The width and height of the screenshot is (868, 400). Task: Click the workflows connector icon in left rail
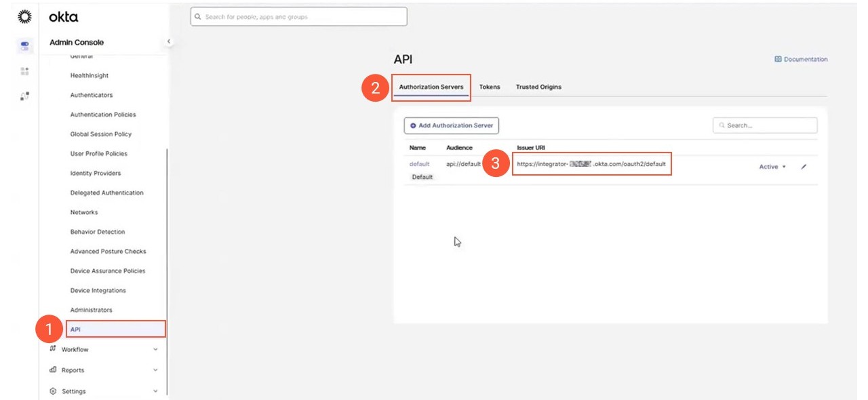point(24,96)
